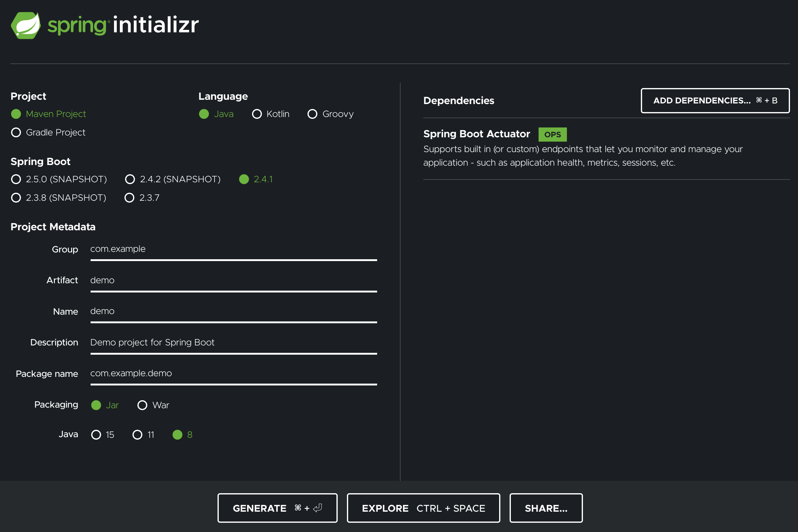
Task: Switch packaging to War
Action: (142, 405)
